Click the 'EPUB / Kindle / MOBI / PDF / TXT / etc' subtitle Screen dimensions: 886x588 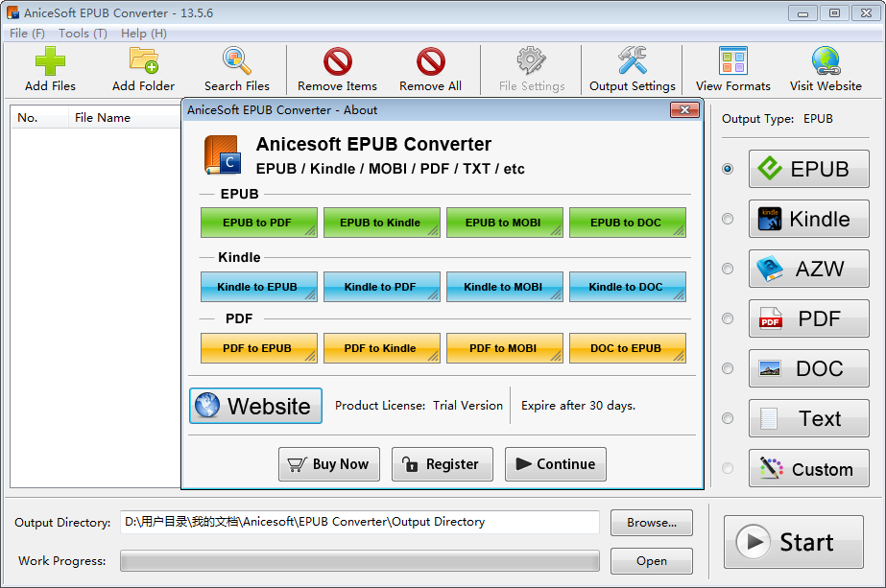click(x=390, y=169)
